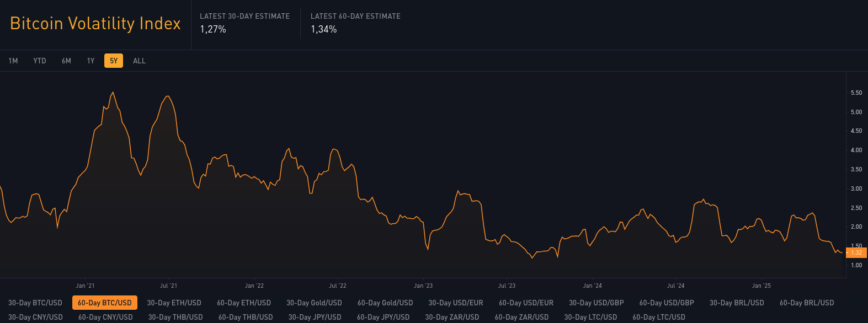Viewport: 868px width, 323px height.
Task: Click the 3.50 y-axis value
Action: click(x=856, y=169)
